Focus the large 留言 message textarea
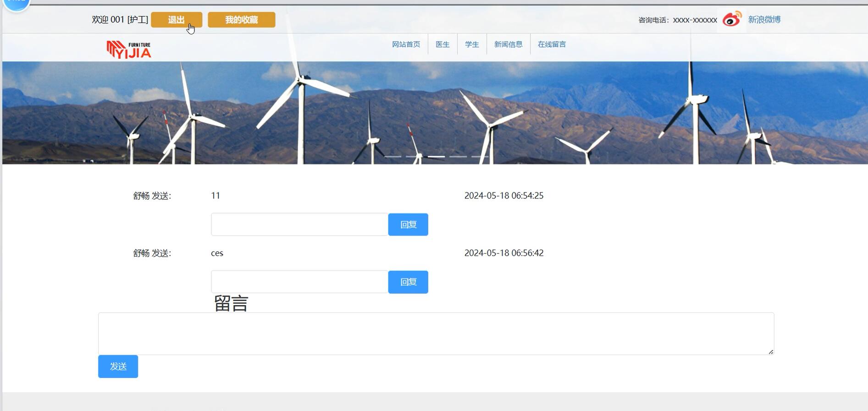This screenshot has width=868, height=411. pos(436,334)
